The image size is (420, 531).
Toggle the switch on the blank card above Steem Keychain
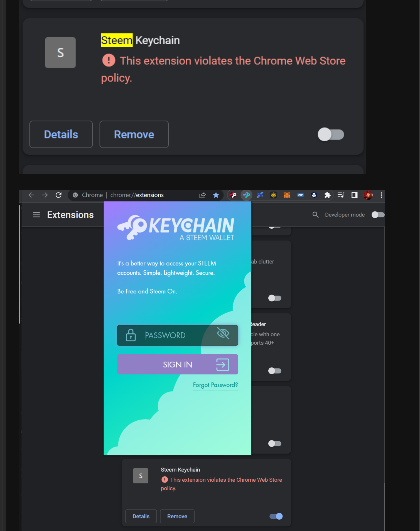(275, 444)
